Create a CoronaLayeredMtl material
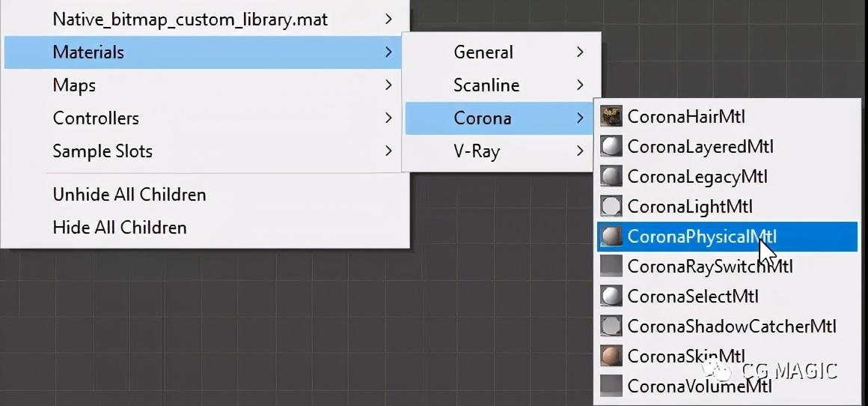 coord(727,146)
